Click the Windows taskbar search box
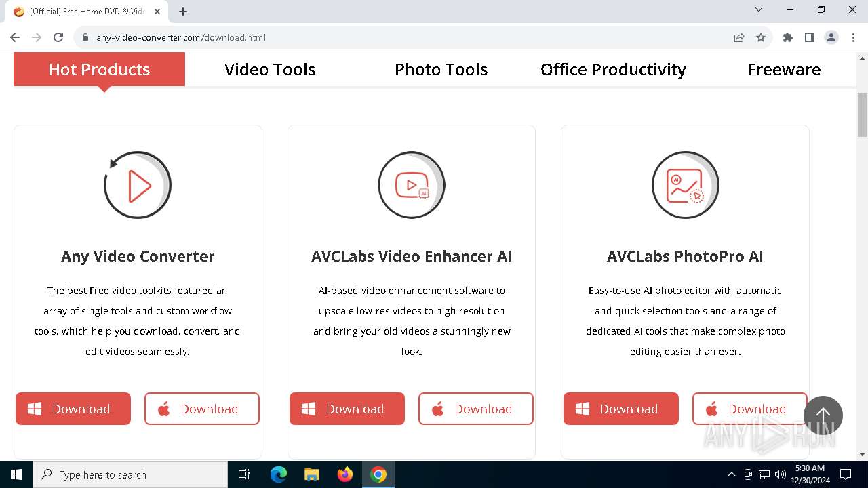 130,474
